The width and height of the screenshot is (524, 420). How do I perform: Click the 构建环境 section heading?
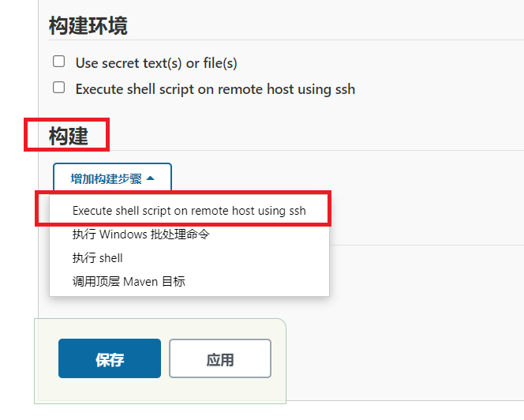click(x=88, y=25)
